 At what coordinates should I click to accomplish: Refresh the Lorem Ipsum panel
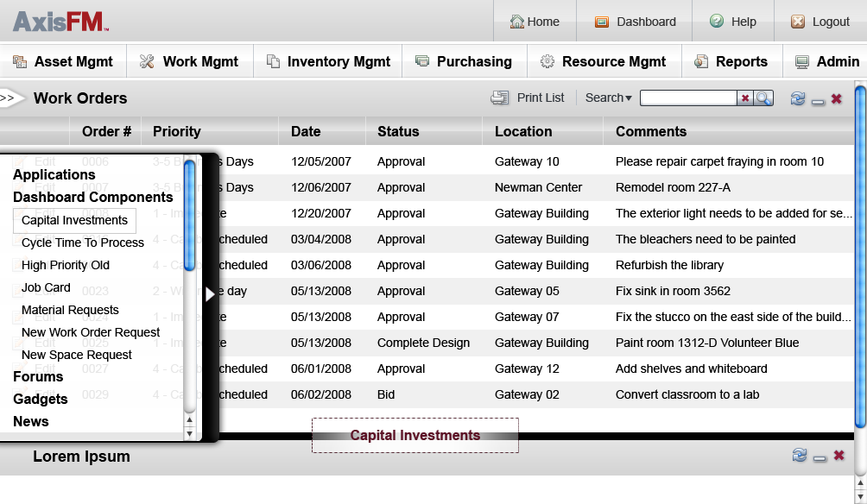tap(799, 456)
